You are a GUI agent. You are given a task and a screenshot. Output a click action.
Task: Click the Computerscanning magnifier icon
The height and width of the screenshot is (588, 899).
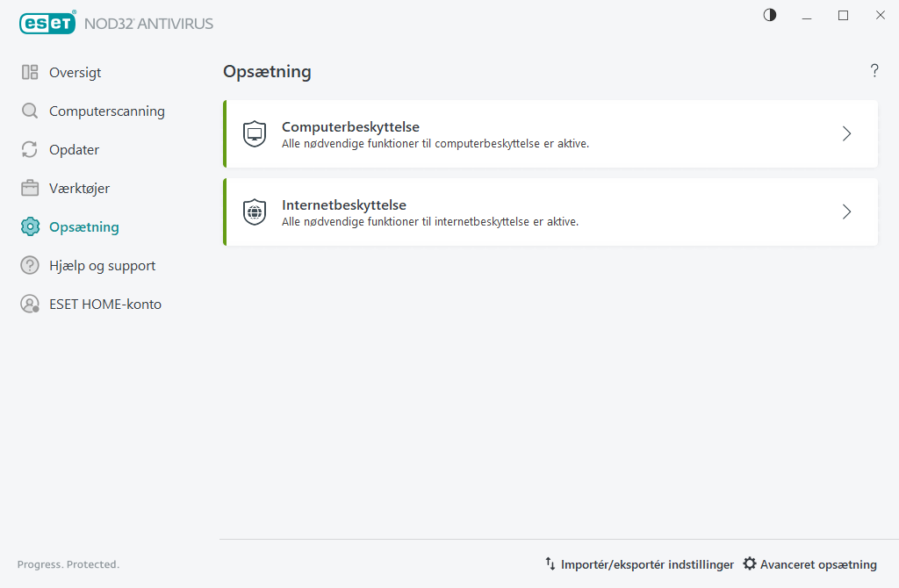pos(30,111)
